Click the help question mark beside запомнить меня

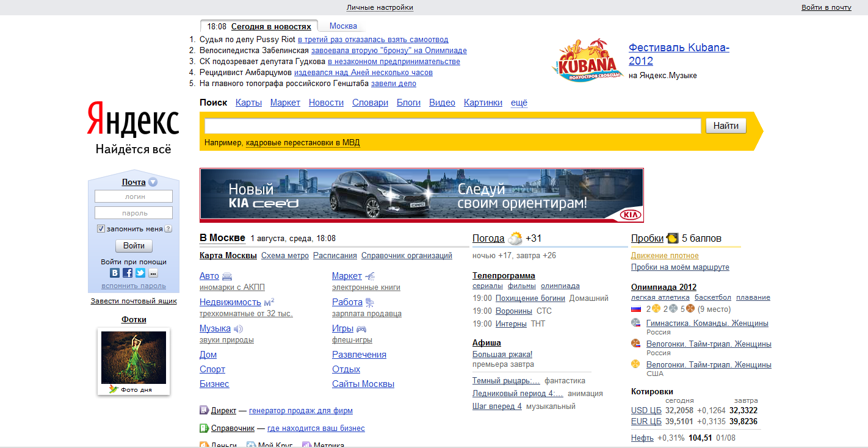click(168, 229)
